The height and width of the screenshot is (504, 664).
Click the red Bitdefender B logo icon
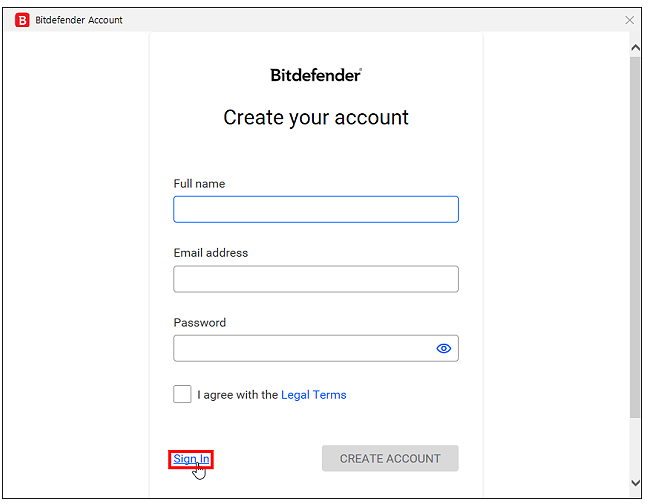22,20
